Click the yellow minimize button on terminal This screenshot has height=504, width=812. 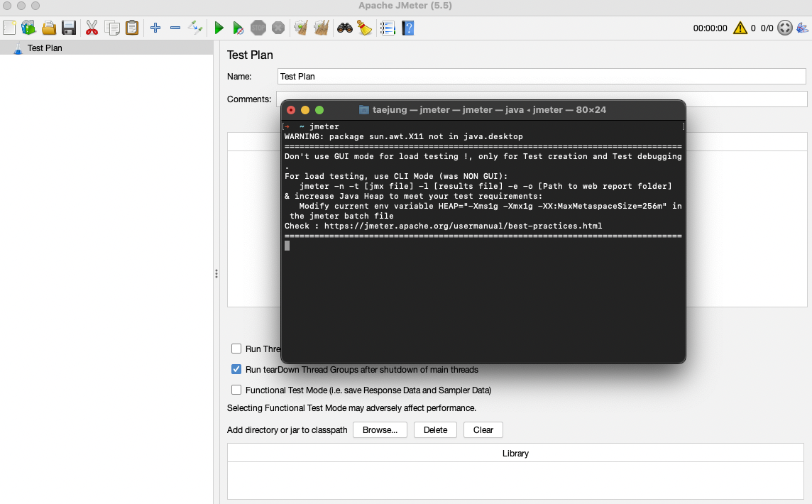(305, 110)
